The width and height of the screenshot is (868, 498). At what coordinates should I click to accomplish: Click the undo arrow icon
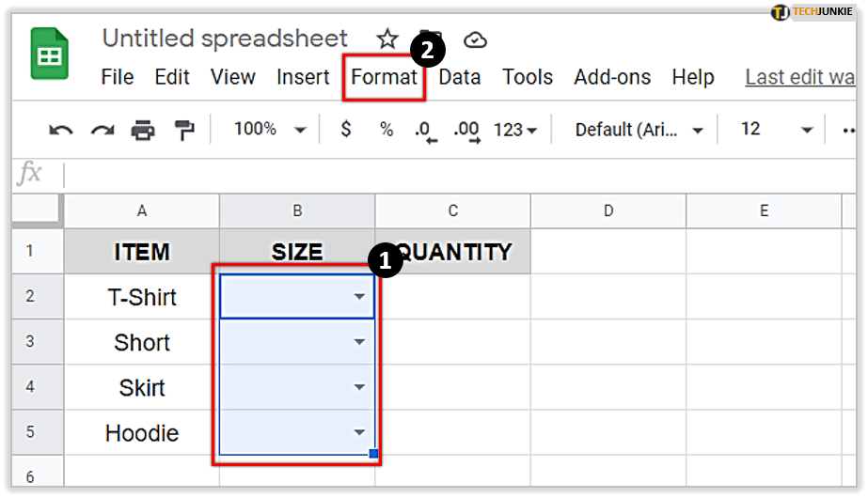coord(61,131)
